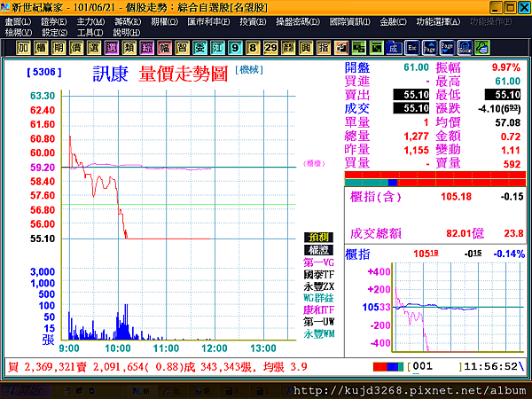Expand the 功能選擇(A) menu
Screen dimensions: 532x399
438,22
